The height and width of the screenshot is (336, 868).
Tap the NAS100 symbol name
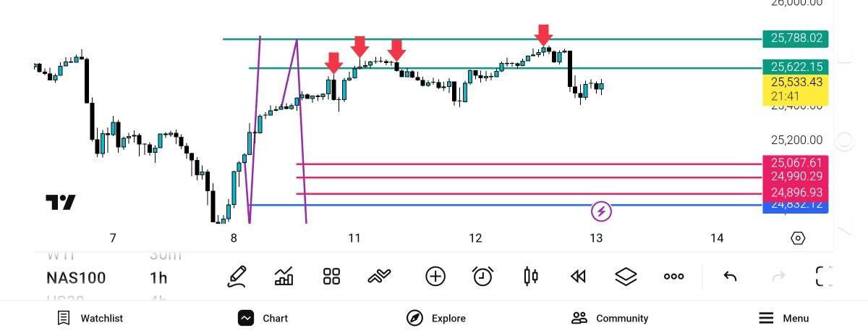(76, 278)
